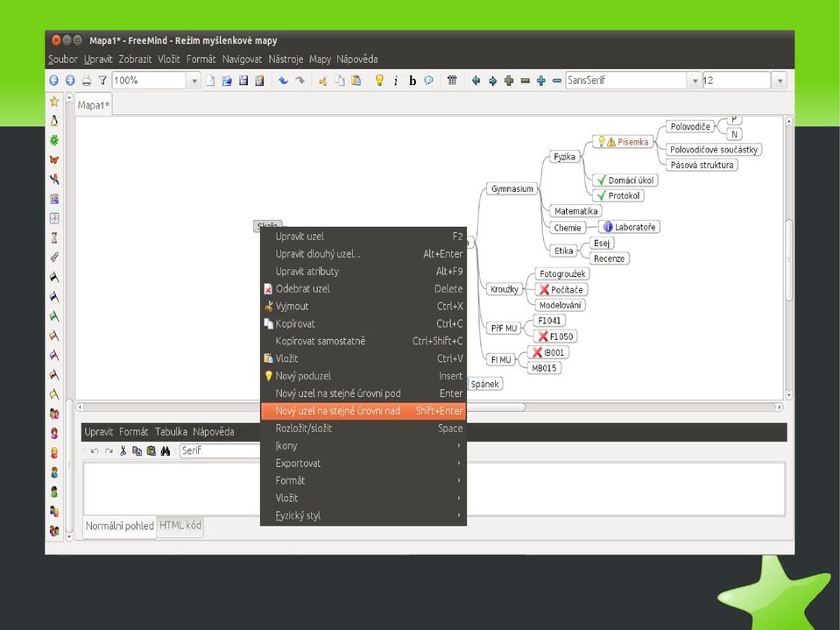The width and height of the screenshot is (840, 630).
Task: Select the calendar icon in the icon sidebar
Action: (54, 199)
